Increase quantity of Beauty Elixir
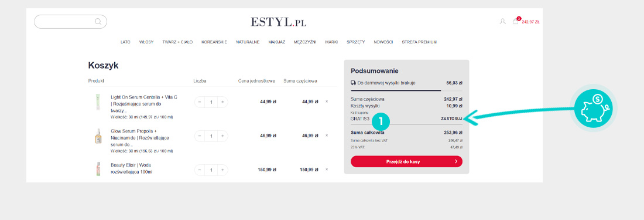644x220 pixels. (x=222, y=170)
